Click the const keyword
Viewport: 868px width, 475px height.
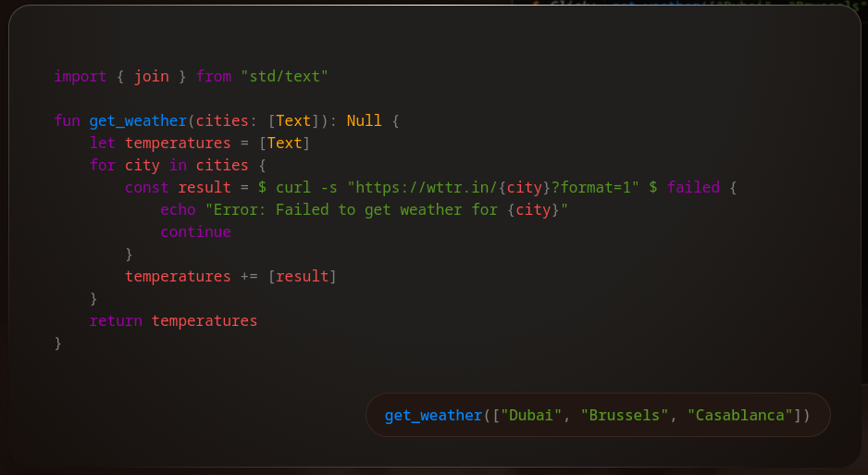point(146,187)
